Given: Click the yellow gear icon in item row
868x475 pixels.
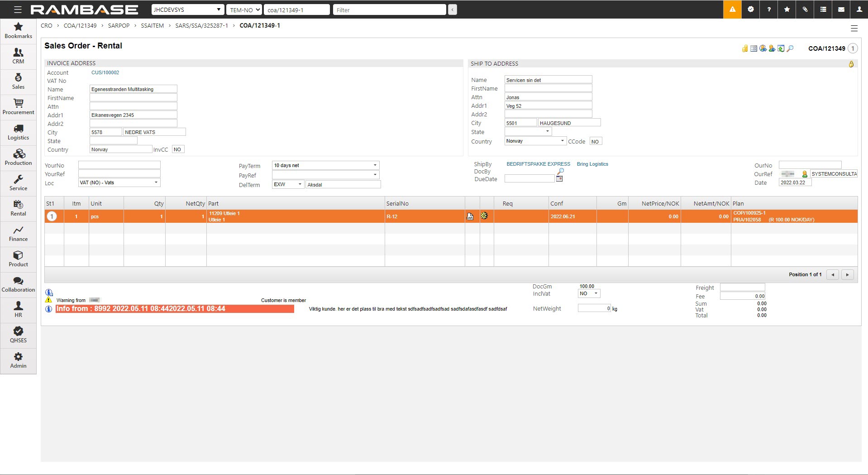Looking at the screenshot, I should [x=484, y=216].
